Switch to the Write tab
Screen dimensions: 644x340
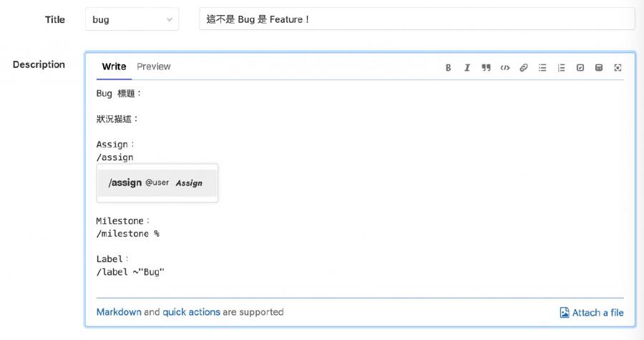(114, 67)
